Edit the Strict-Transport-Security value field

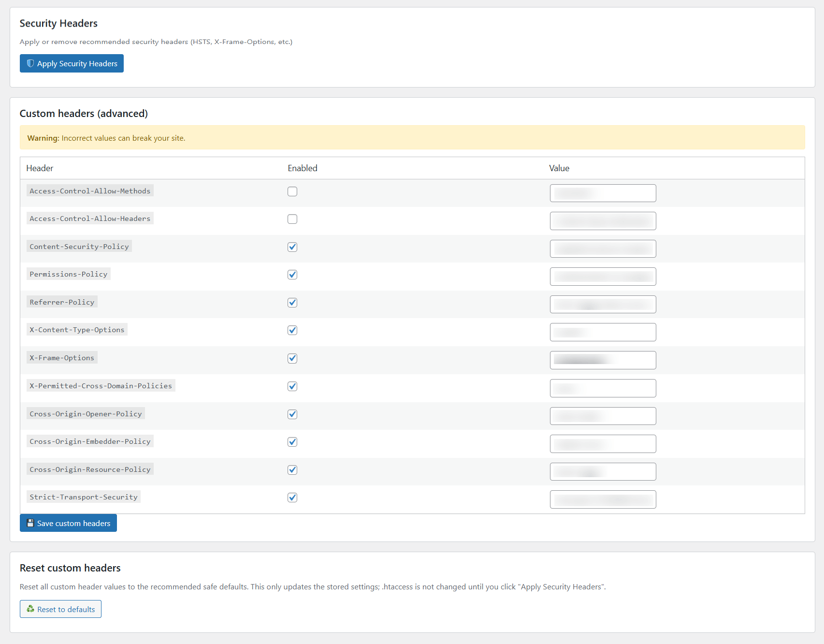(x=603, y=499)
